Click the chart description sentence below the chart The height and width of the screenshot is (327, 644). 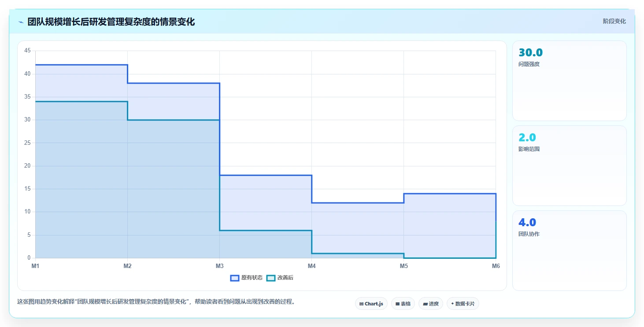pyautogui.click(x=156, y=302)
